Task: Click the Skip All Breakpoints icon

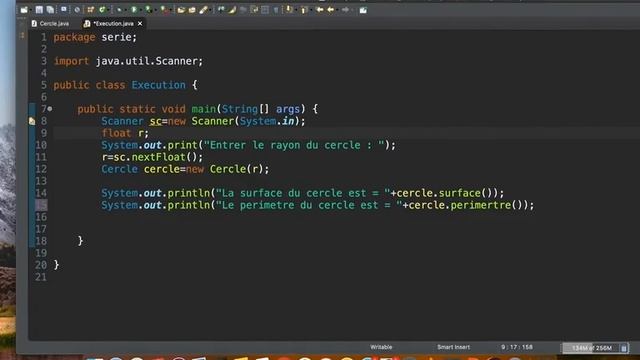Action: [77, 10]
